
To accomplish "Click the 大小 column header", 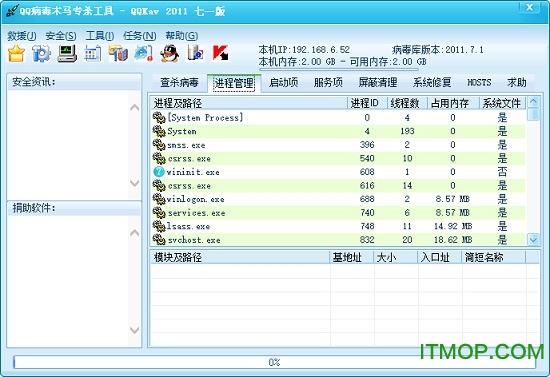I will click(396, 257).
